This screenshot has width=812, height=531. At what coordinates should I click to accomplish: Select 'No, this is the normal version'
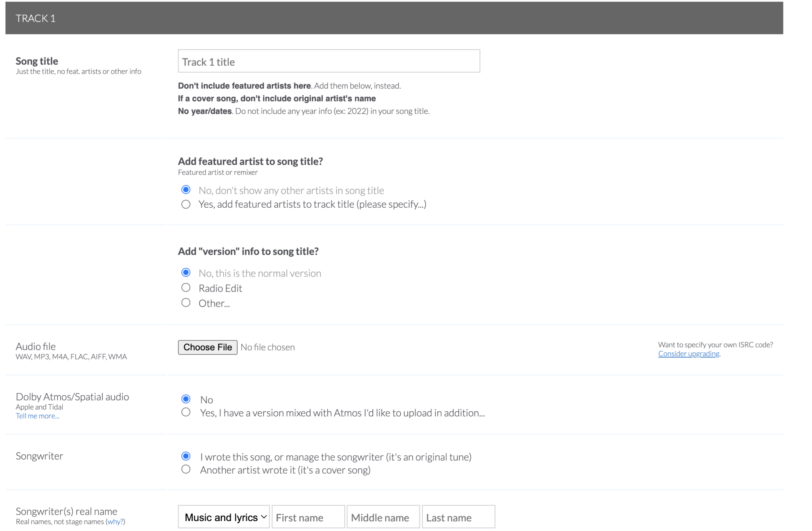coord(186,273)
